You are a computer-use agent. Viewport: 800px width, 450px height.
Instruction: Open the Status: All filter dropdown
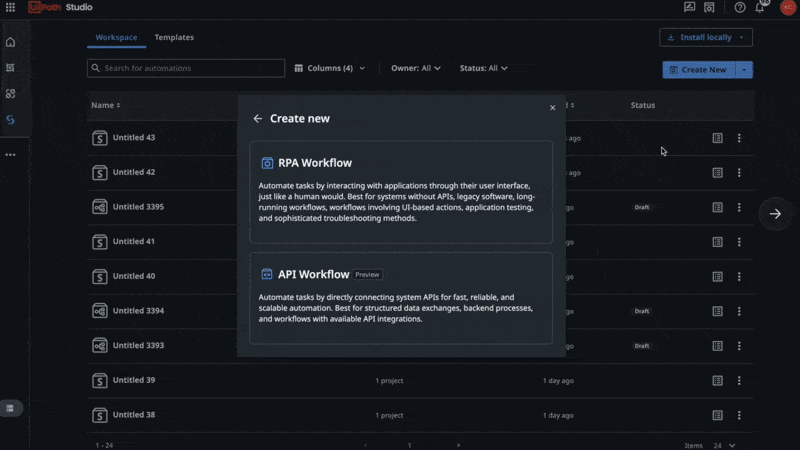pos(483,69)
